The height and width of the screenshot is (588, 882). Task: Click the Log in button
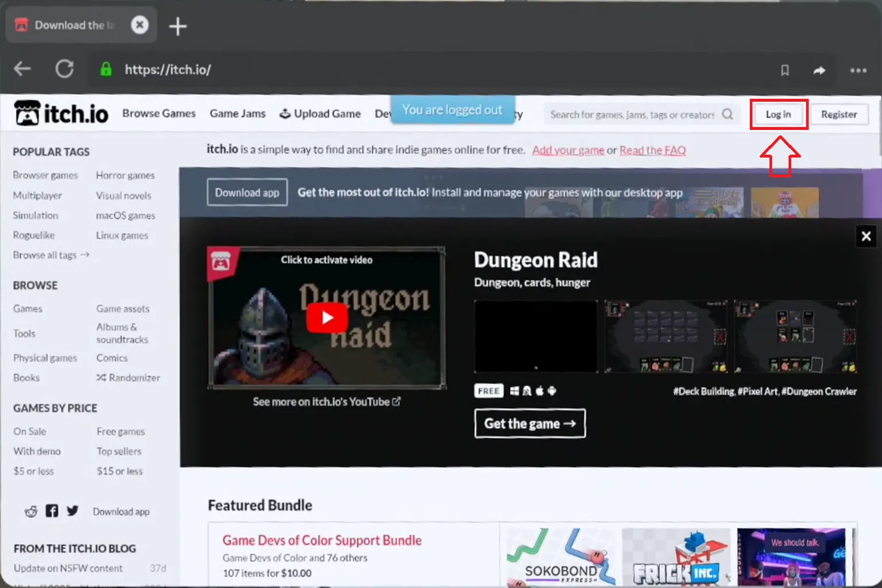click(779, 114)
